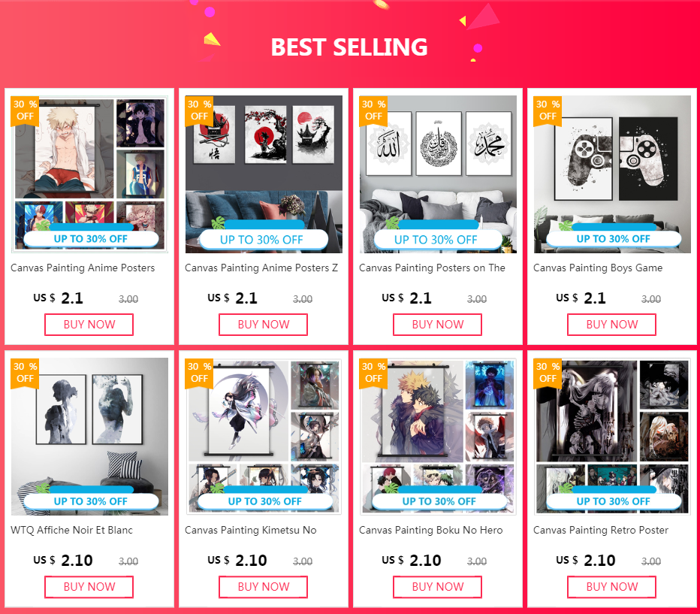
Task: Click 30% OFF badge on the game controller item
Action: click(x=548, y=110)
